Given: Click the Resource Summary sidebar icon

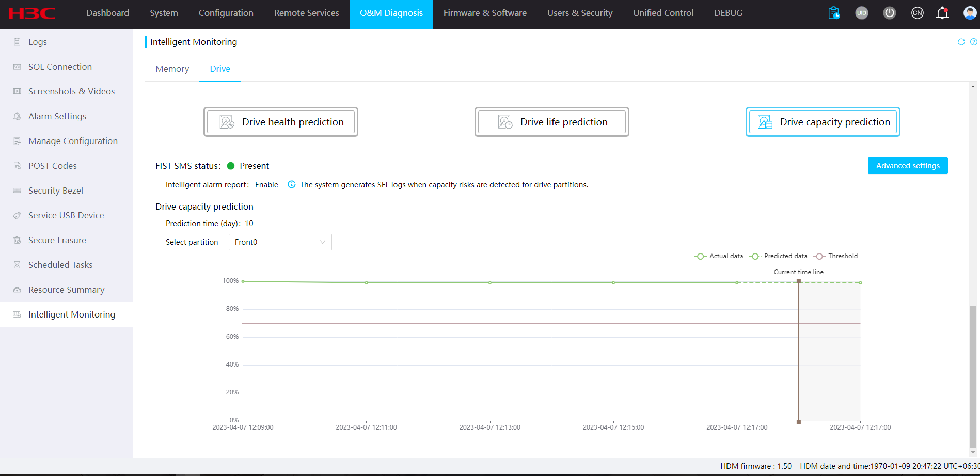Looking at the screenshot, I should [17, 290].
